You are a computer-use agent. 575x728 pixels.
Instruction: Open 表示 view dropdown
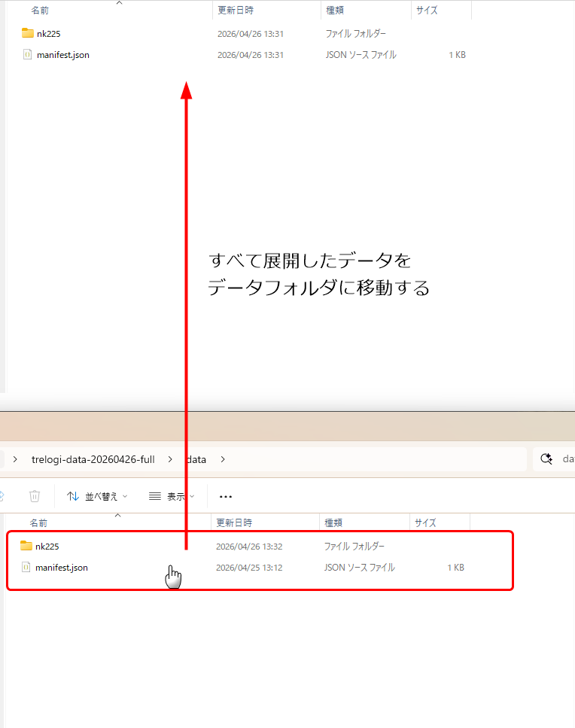[x=172, y=496]
